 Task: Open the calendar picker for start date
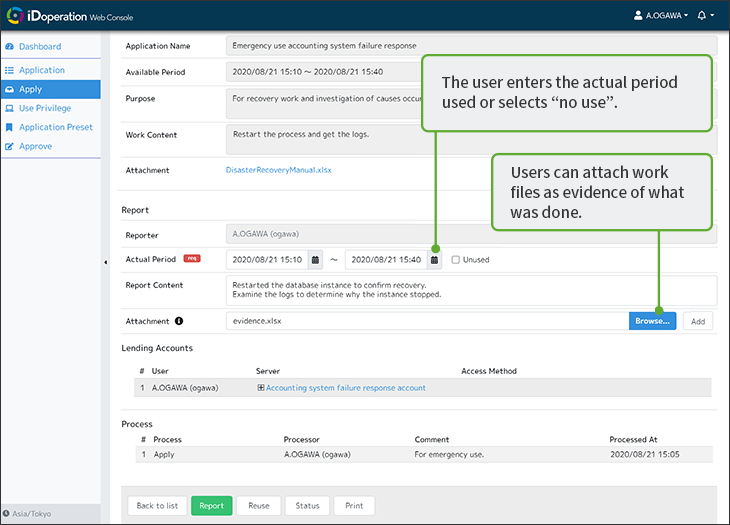click(x=315, y=260)
